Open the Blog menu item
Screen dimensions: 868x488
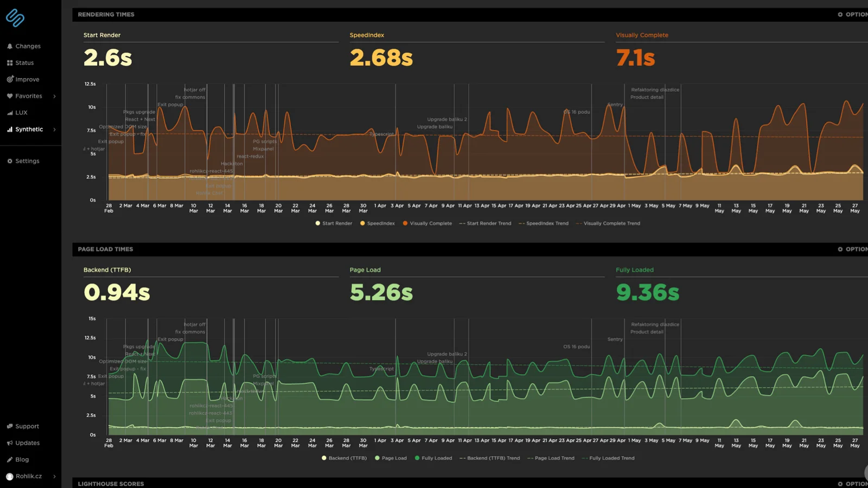pyautogui.click(x=22, y=459)
